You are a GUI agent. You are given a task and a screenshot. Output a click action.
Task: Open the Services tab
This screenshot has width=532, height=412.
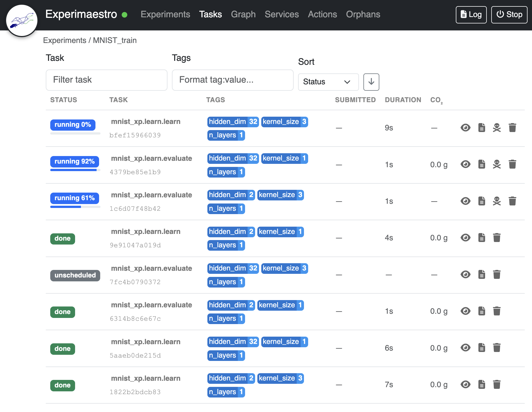pos(282,15)
